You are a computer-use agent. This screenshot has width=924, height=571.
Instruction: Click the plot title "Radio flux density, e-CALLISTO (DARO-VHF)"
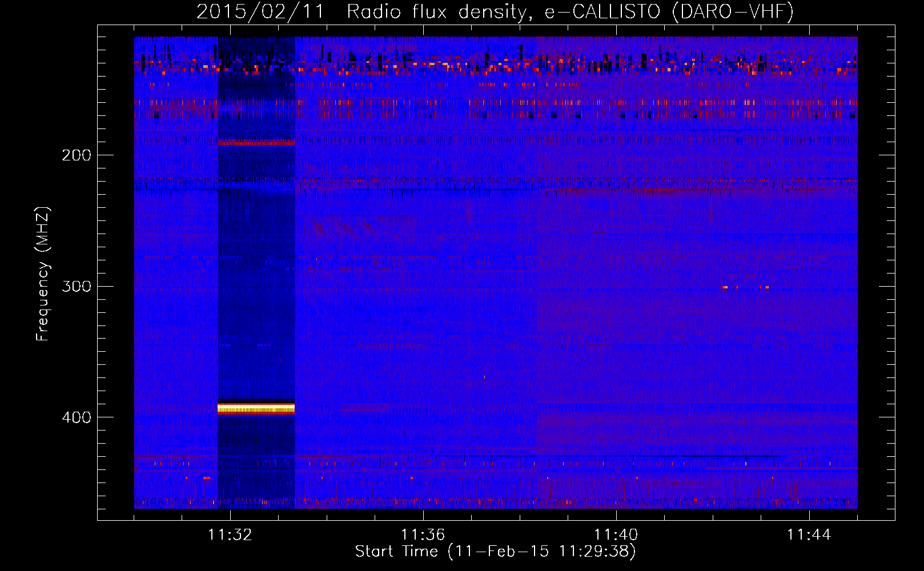(x=570, y=11)
